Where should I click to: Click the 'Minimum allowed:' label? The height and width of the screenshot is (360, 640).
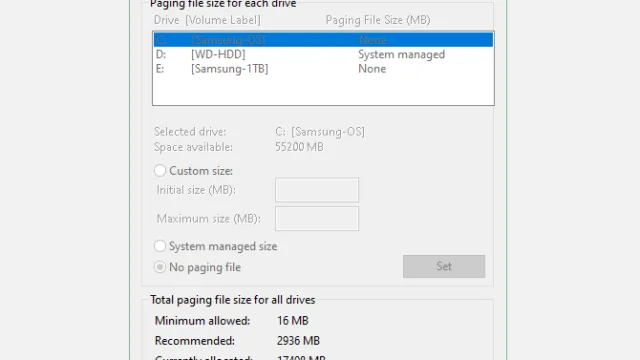pyautogui.click(x=202, y=321)
